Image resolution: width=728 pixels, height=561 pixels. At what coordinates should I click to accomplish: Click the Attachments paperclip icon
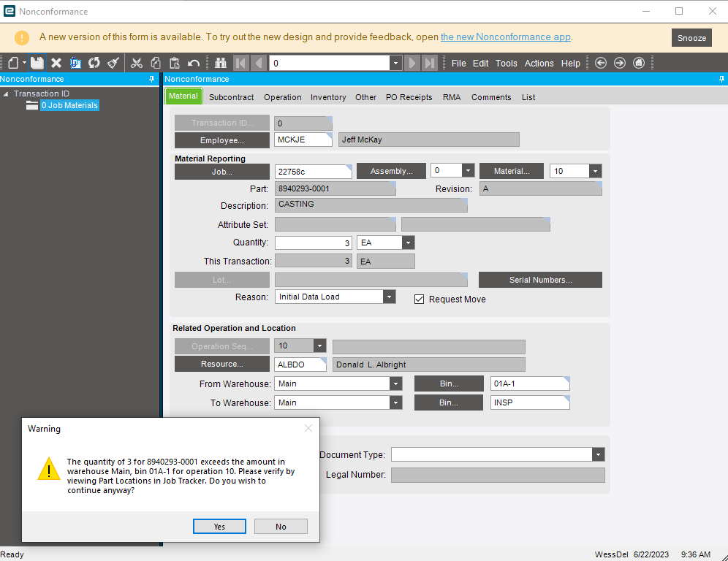coord(75,63)
